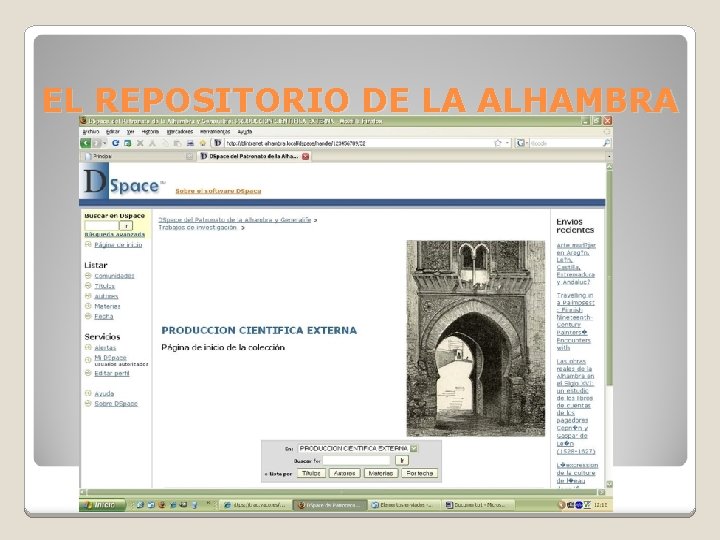Click search magnifier icon in search box
720x540 pixels.
[x=607, y=143]
